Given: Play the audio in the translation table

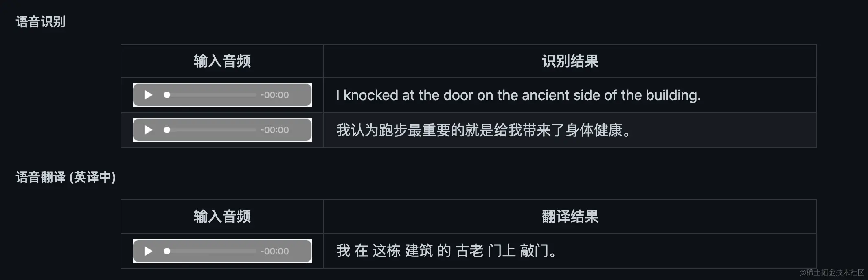Looking at the screenshot, I should (x=148, y=251).
